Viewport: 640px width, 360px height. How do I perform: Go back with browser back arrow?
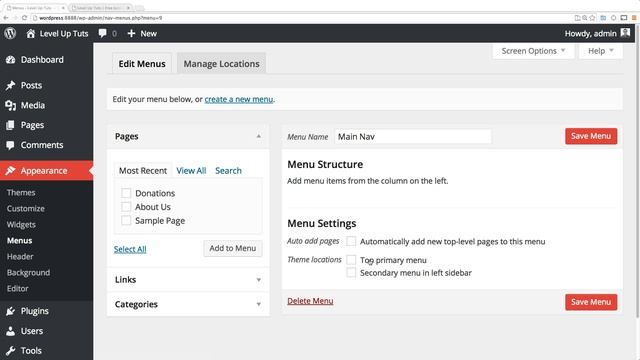(6, 18)
